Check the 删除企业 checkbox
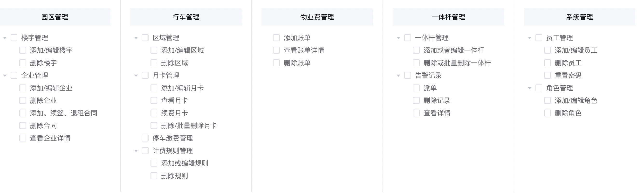Screen dimensions: 644x196 [x=22, y=100]
